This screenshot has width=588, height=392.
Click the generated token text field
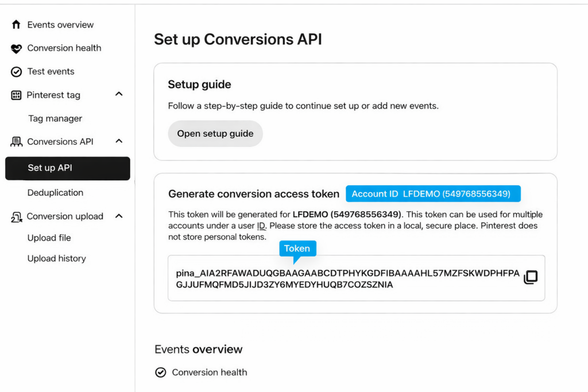356,278
